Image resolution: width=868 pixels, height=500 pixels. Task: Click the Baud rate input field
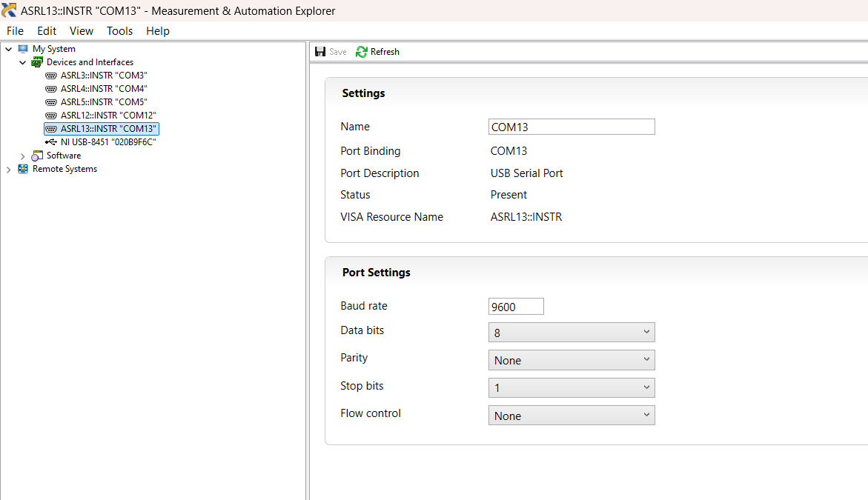(x=516, y=307)
